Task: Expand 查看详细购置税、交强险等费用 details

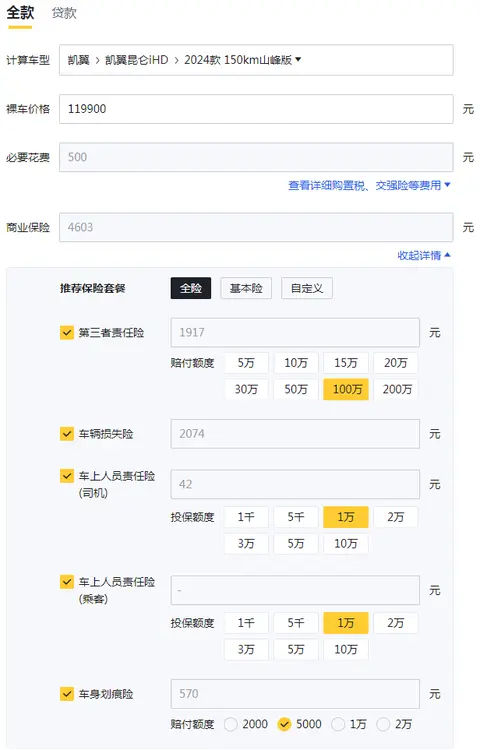Action: [x=369, y=185]
